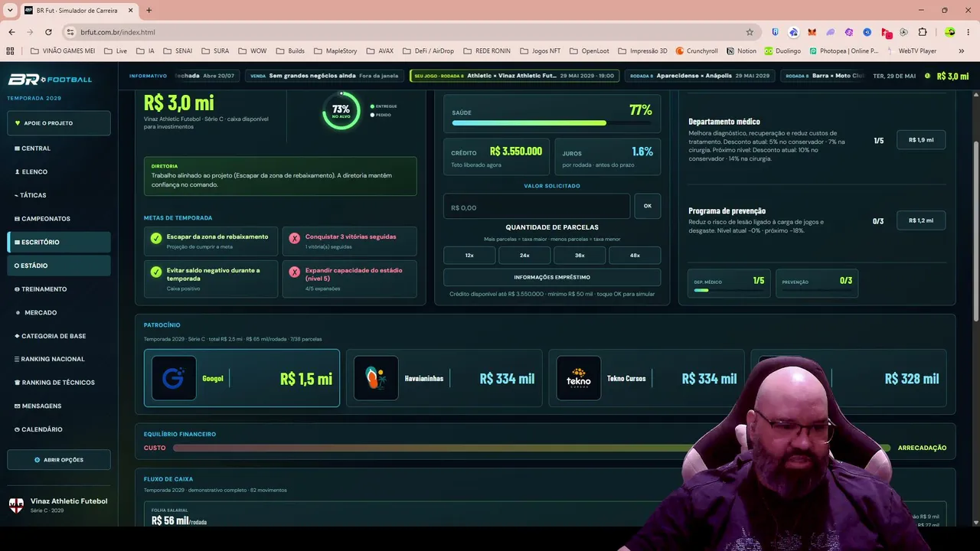The image size is (980, 551).
Task: Open the Elenco section
Action: click(x=59, y=172)
